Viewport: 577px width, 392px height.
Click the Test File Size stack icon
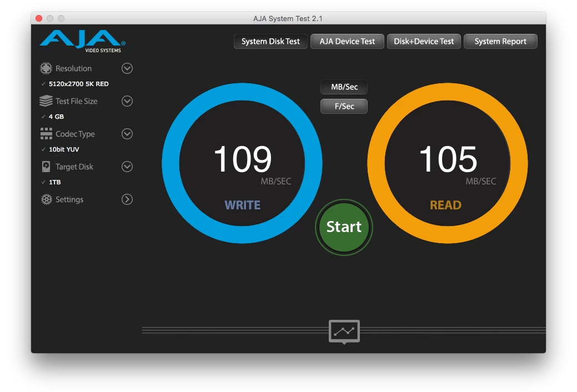point(46,101)
